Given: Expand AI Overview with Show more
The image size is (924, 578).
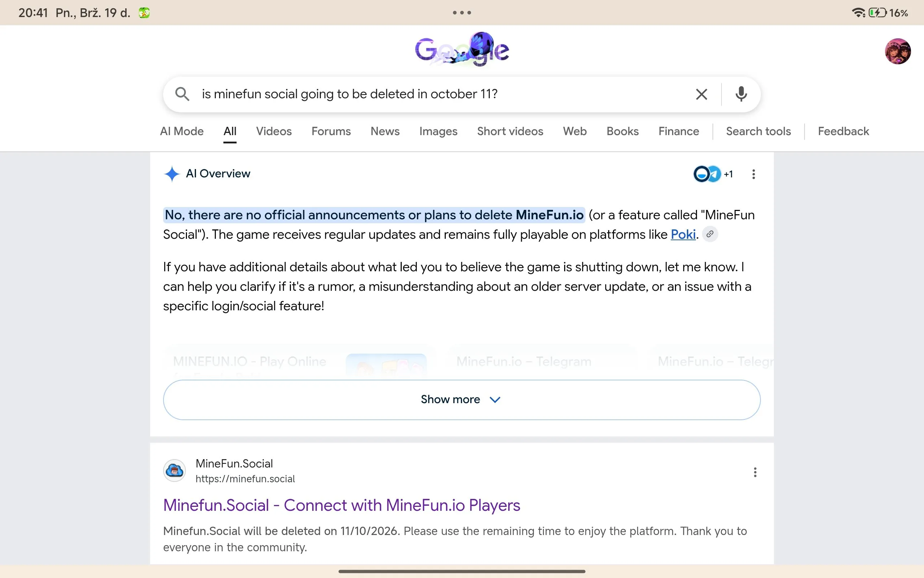Looking at the screenshot, I should pos(462,400).
